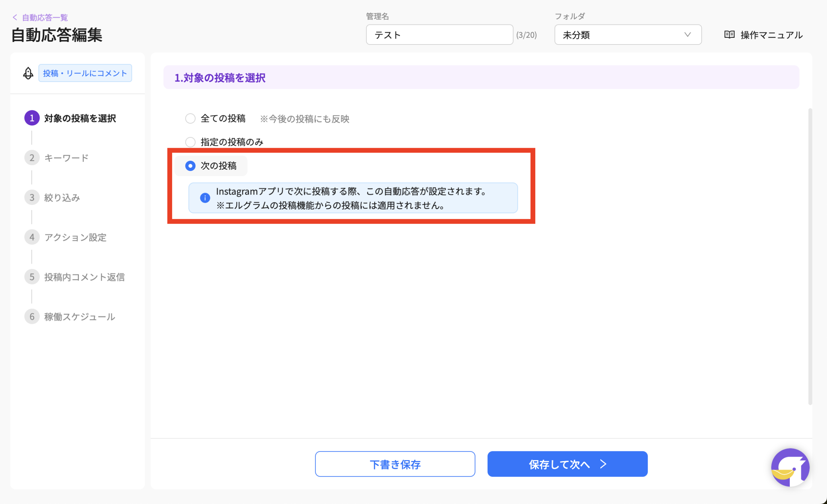Select the 次の投稿 radio option
The height and width of the screenshot is (504, 827).
190,166
